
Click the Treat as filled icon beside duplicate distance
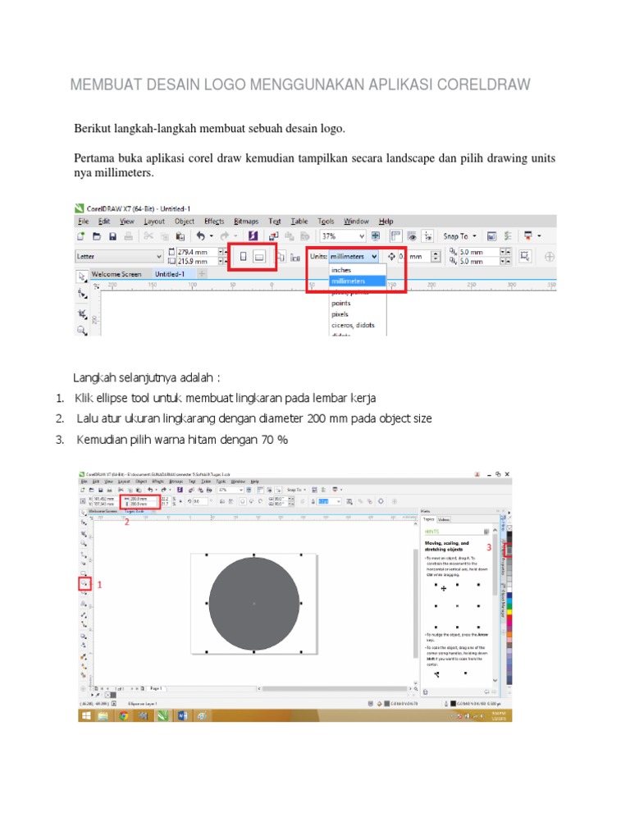pyautogui.click(x=525, y=256)
